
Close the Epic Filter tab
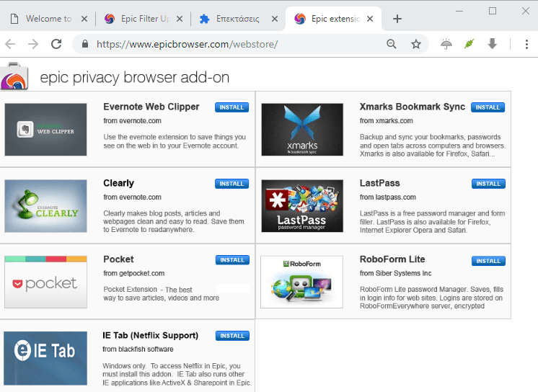(x=180, y=19)
